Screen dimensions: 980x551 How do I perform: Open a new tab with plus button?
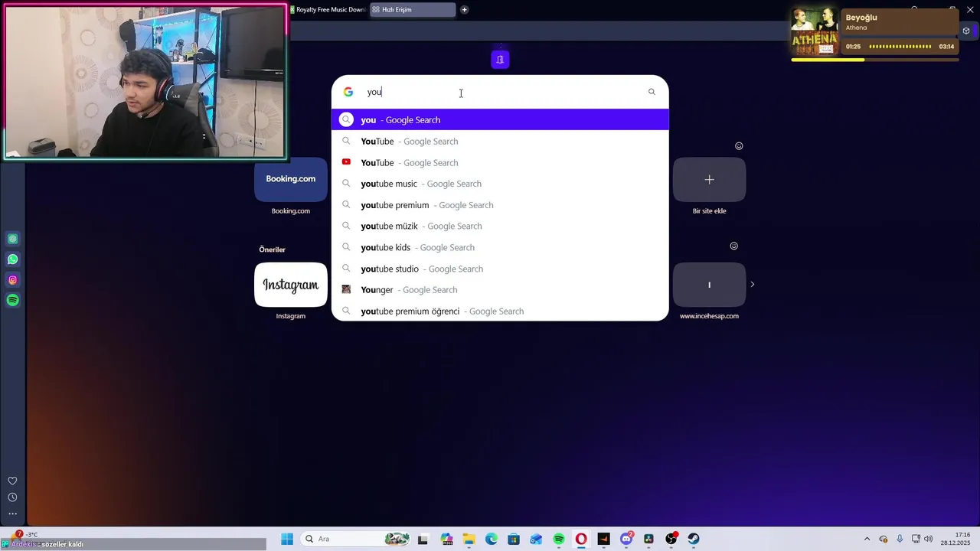click(x=464, y=9)
